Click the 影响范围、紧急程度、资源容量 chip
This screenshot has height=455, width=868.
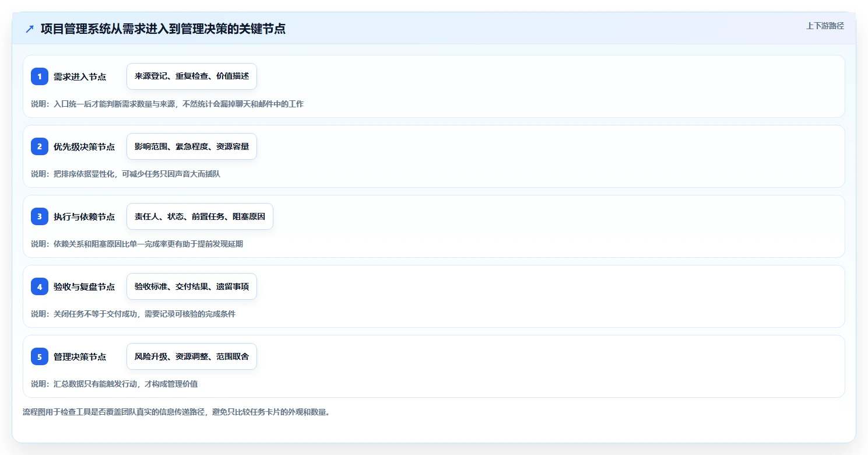[x=192, y=146]
